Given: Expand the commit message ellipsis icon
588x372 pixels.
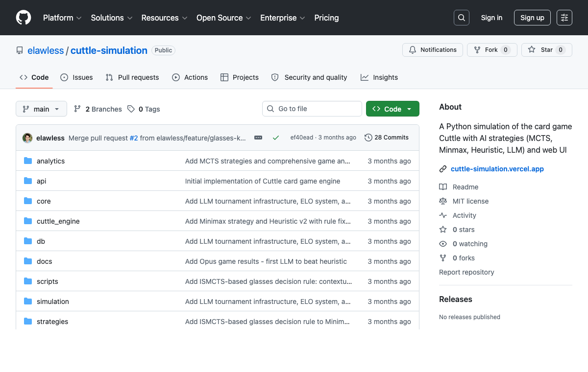Looking at the screenshot, I should (258, 138).
